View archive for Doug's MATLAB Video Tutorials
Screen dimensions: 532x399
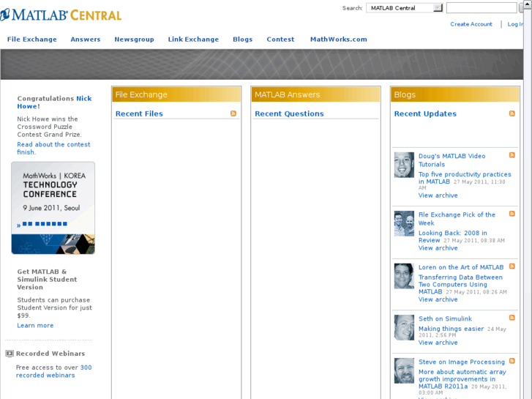point(438,195)
